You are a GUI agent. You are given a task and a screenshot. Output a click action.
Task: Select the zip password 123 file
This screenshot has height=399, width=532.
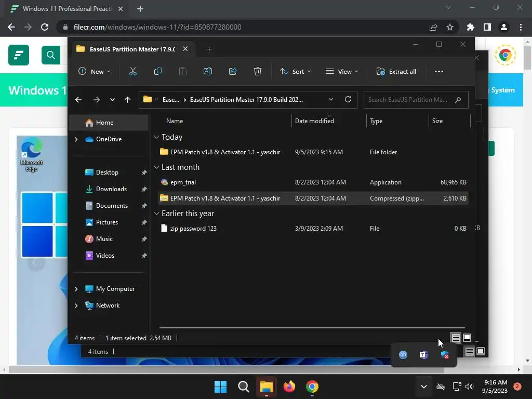coord(313,229)
